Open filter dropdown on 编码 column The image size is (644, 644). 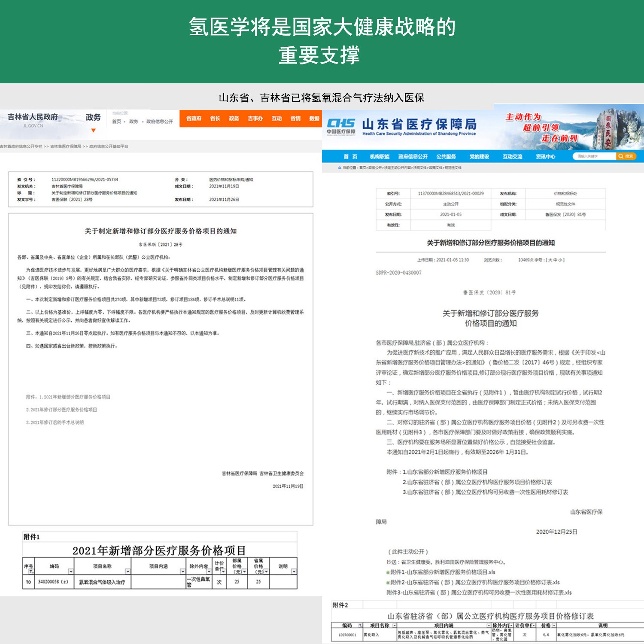71,571
